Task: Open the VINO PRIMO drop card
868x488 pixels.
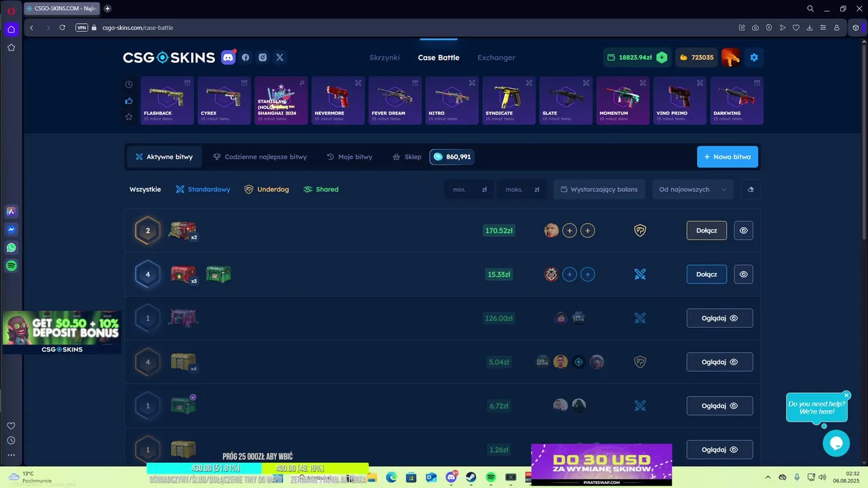Action: pyautogui.click(x=679, y=101)
